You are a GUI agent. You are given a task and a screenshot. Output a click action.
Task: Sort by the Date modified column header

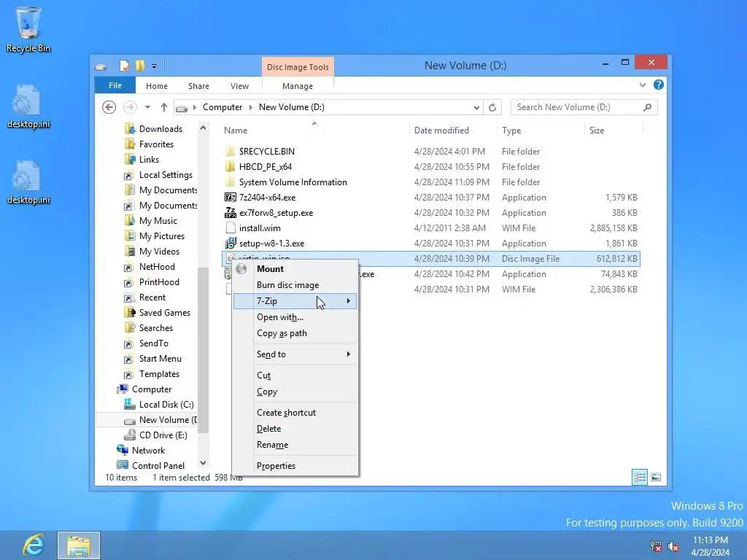tap(441, 131)
